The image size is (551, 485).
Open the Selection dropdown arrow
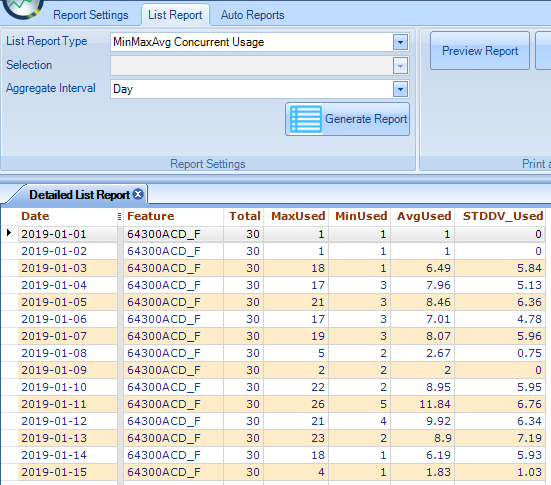pos(400,66)
